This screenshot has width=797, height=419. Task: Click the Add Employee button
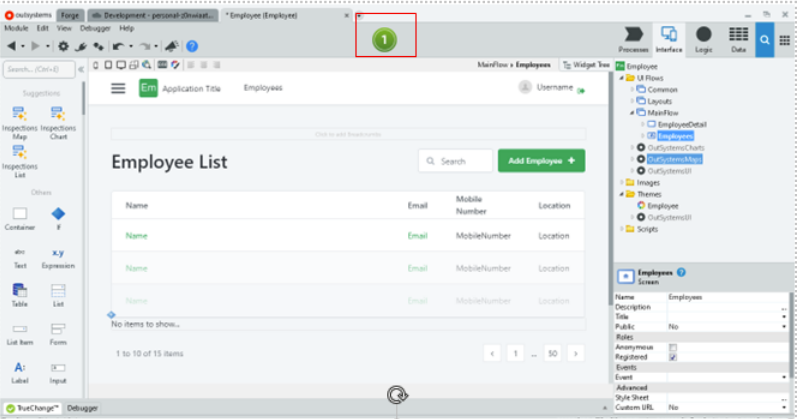541,161
